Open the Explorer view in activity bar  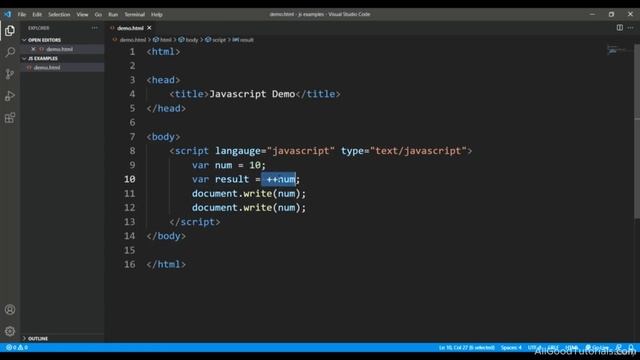(x=10, y=31)
